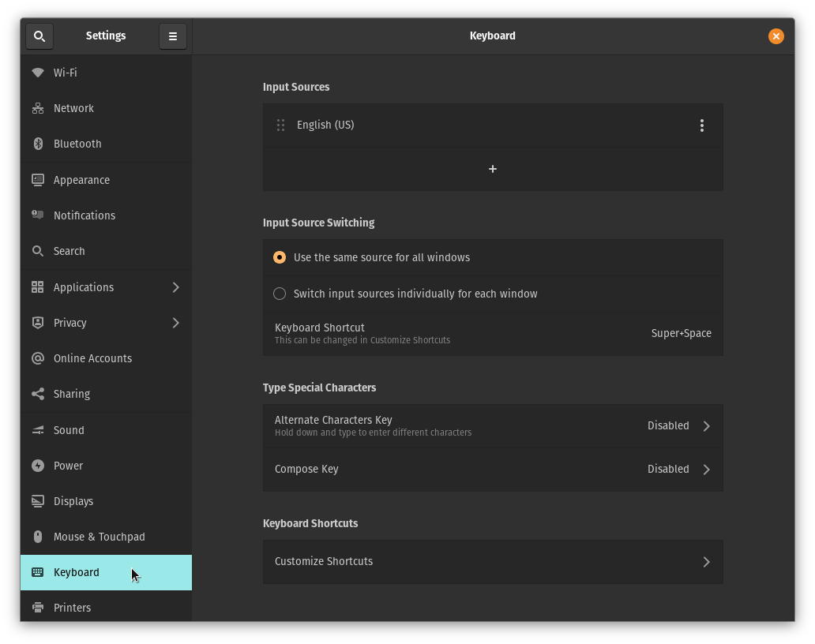The image size is (815, 644).
Task: Open the search icon in Settings sidebar
Action: pos(39,36)
